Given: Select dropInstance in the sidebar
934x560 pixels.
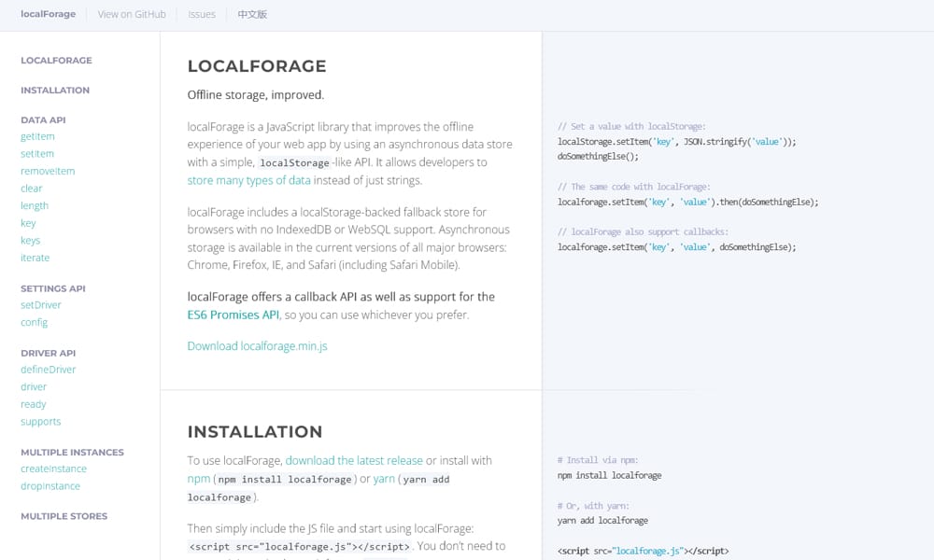Looking at the screenshot, I should (x=50, y=485).
